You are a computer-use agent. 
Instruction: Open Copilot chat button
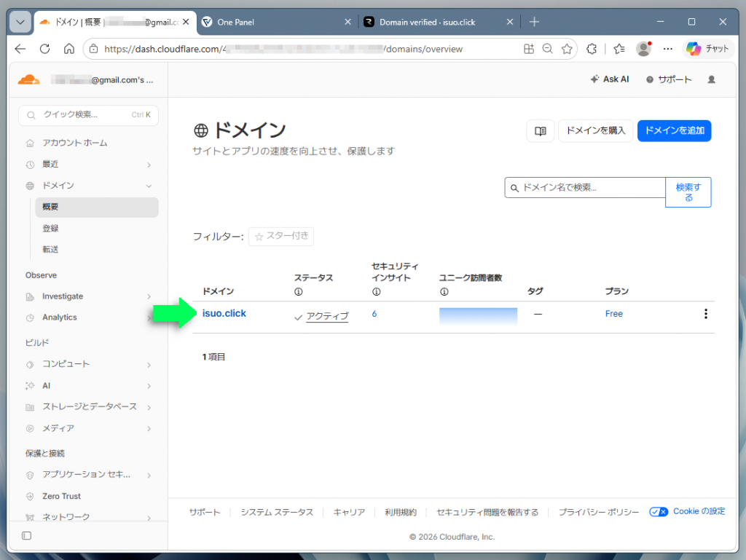pos(707,49)
